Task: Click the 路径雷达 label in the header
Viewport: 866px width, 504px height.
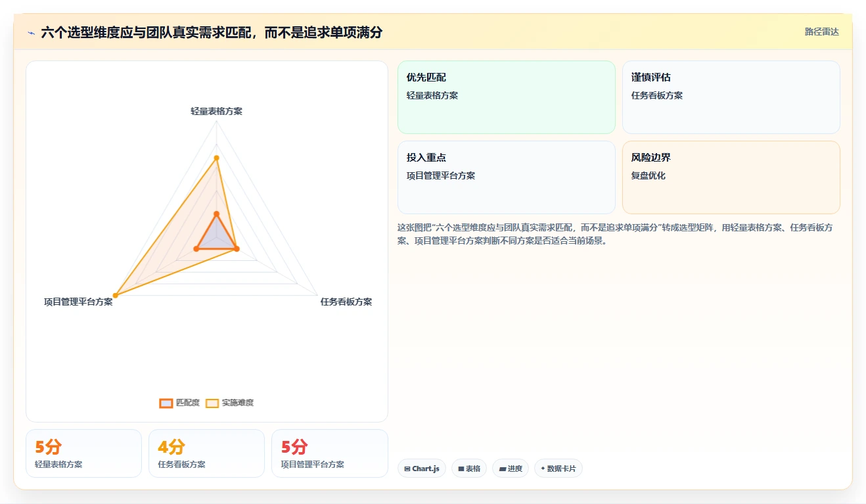Action: [x=821, y=32]
